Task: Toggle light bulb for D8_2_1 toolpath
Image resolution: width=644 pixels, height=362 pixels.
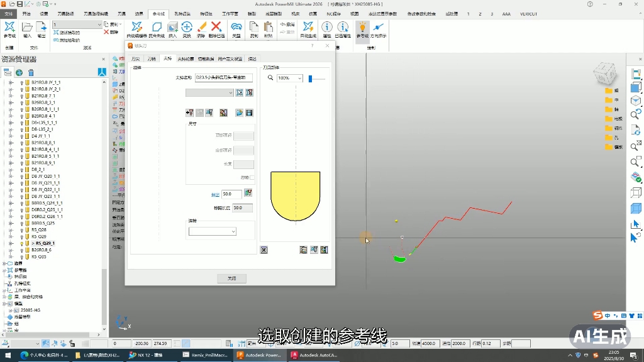Action: pyautogui.click(x=22, y=170)
